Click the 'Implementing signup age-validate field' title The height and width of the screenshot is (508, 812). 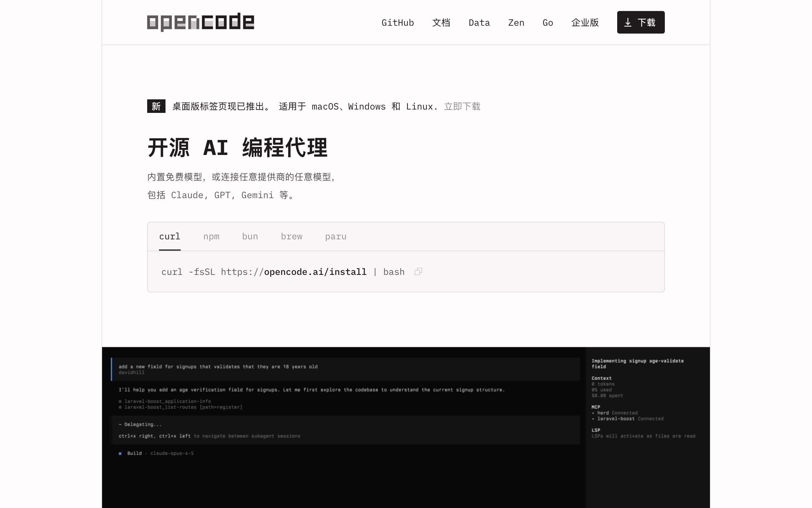click(x=637, y=364)
